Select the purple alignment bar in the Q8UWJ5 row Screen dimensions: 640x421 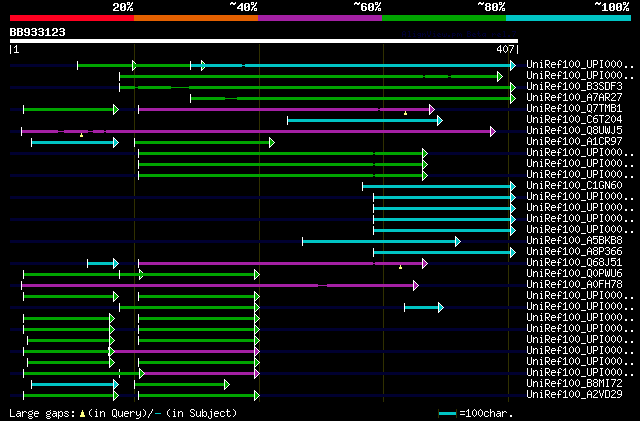click(x=258, y=131)
